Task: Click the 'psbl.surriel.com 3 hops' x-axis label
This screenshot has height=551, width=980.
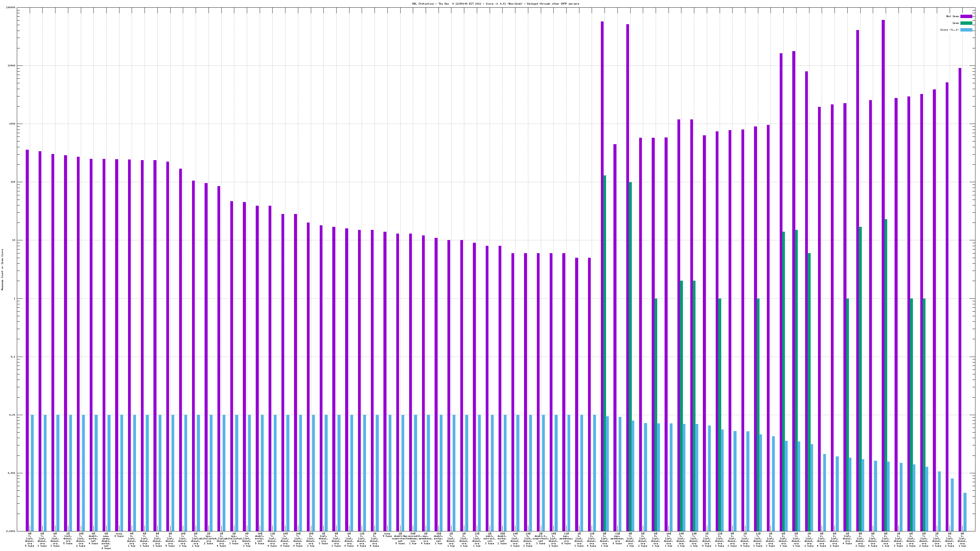Action: pyautogui.click(x=489, y=538)
